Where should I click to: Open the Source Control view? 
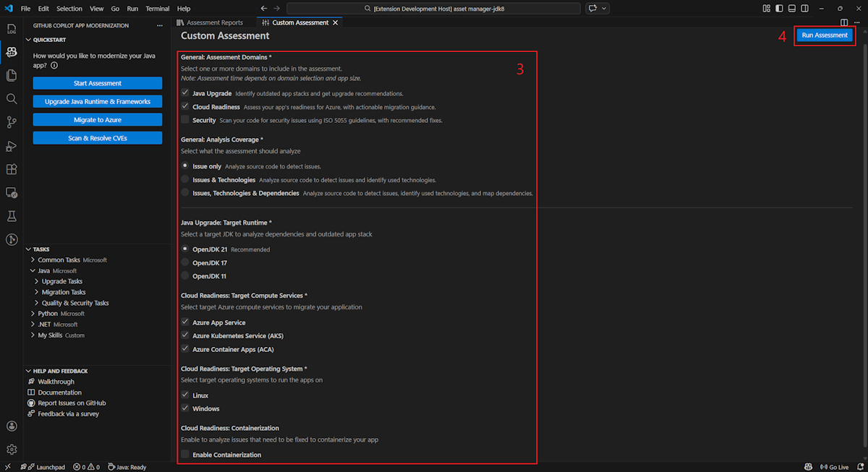click(11, 122)
